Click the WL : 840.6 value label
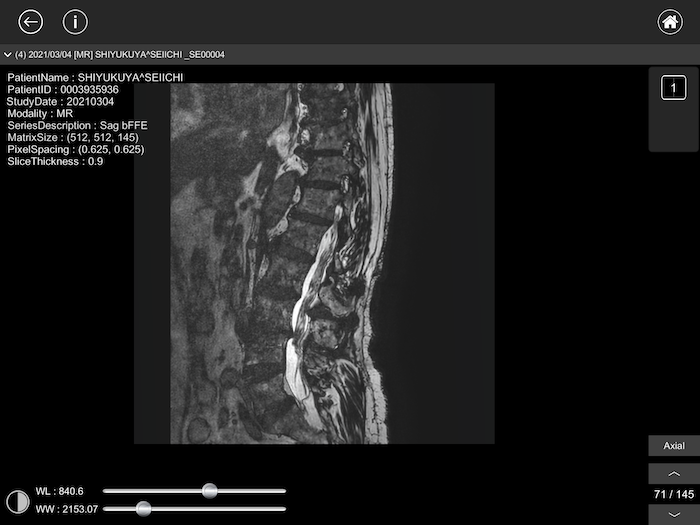Image resolution: width=700 pixels, height=525 pixels. 60,491
